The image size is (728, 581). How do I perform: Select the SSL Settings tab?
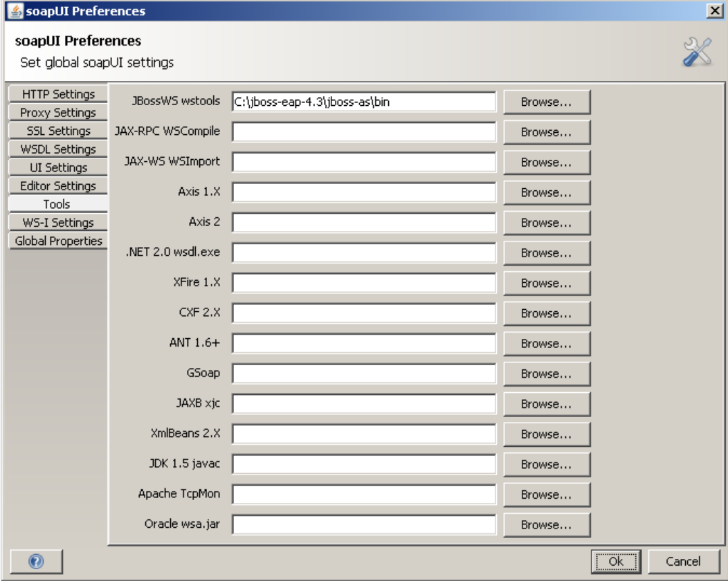(x=58, y=131)
